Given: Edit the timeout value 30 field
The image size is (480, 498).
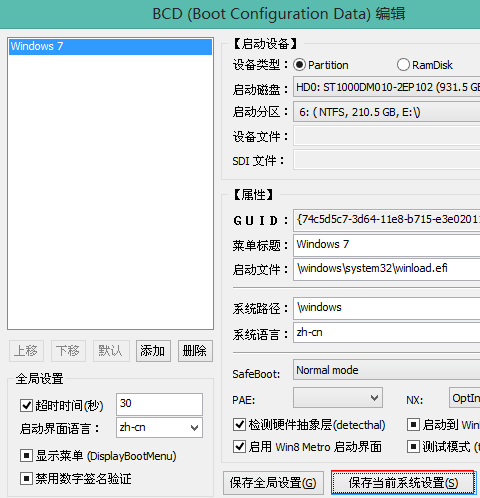Looking at the screenshot, I should click(159, 404).
